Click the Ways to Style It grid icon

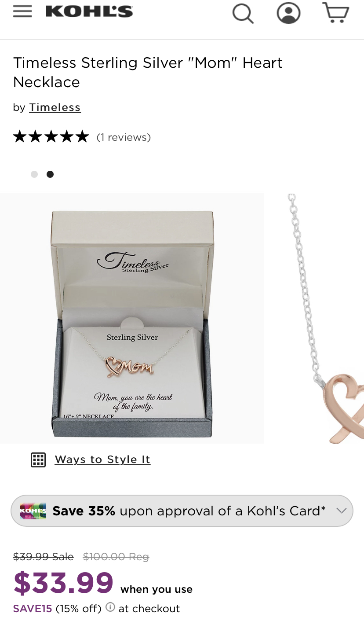tap(38, 459)
